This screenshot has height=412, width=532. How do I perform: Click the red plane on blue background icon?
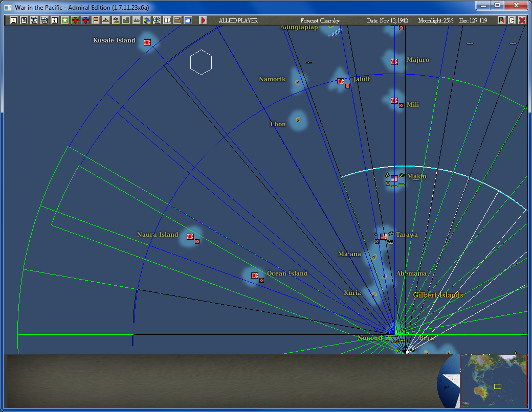pos(85,20)
